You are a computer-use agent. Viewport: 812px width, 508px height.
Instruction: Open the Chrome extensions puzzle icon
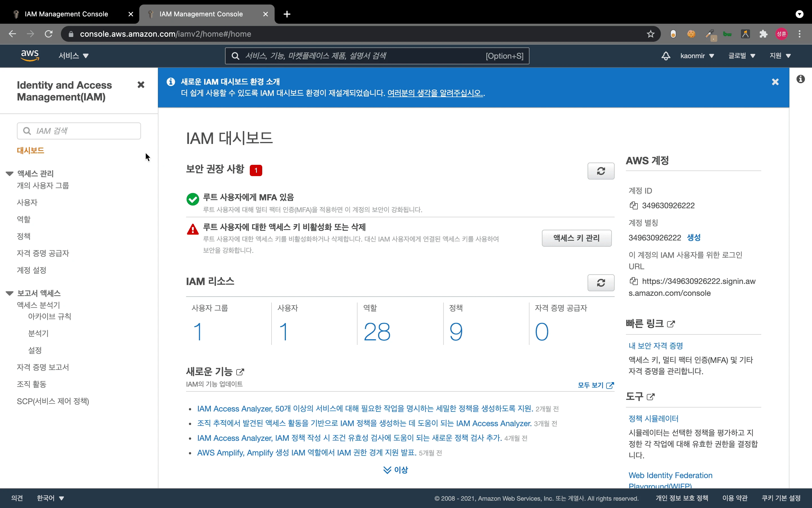coord(763,34)
